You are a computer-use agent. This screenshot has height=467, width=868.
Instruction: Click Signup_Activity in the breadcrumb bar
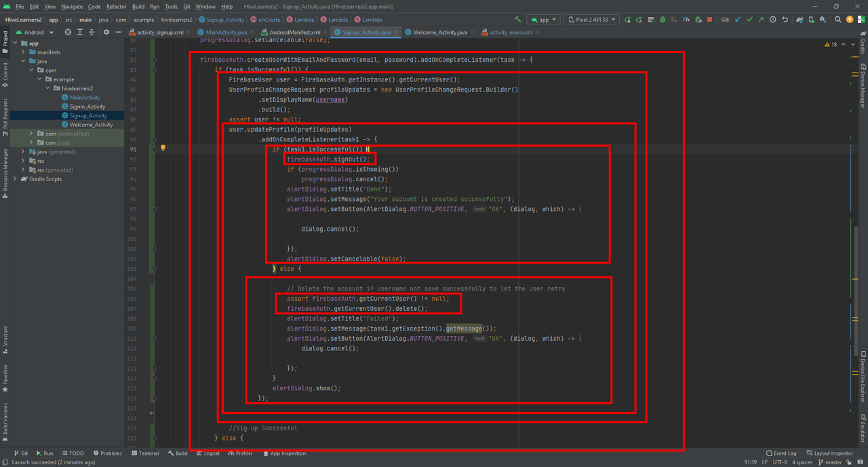click(221, 20)
